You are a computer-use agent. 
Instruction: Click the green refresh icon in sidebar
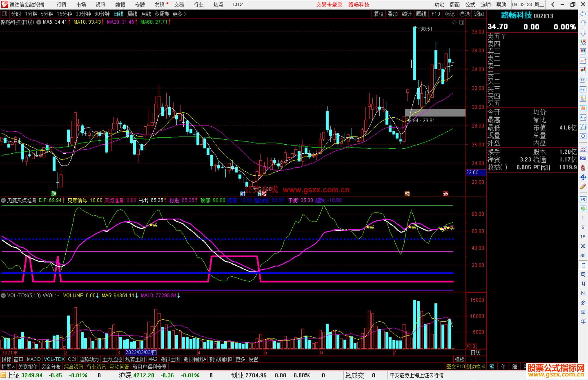point(583,209)
